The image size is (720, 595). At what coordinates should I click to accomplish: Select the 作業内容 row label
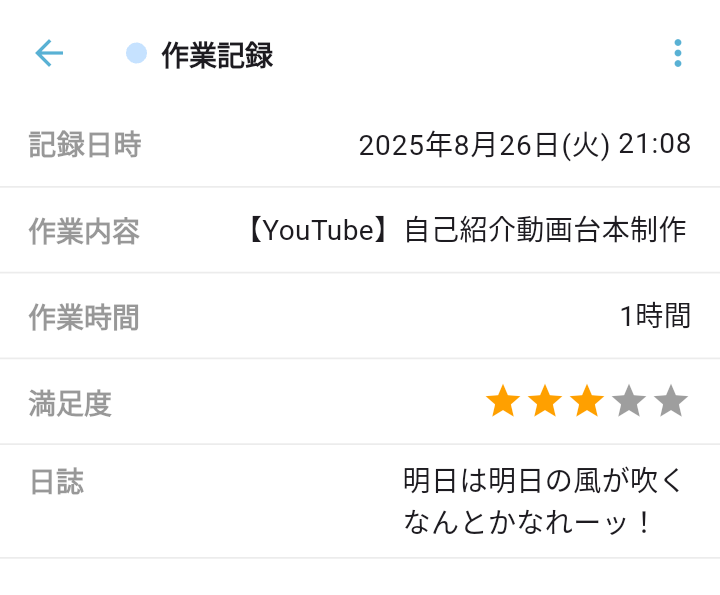coord(84,232)
